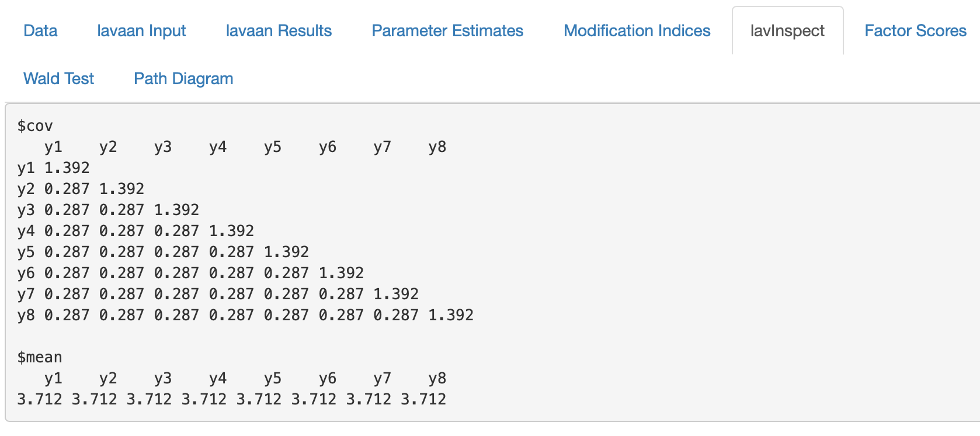Open the Modification Indices tab
Image resolution: width=980 pixels, height=436 pixels.
click(x=637, y=30)
